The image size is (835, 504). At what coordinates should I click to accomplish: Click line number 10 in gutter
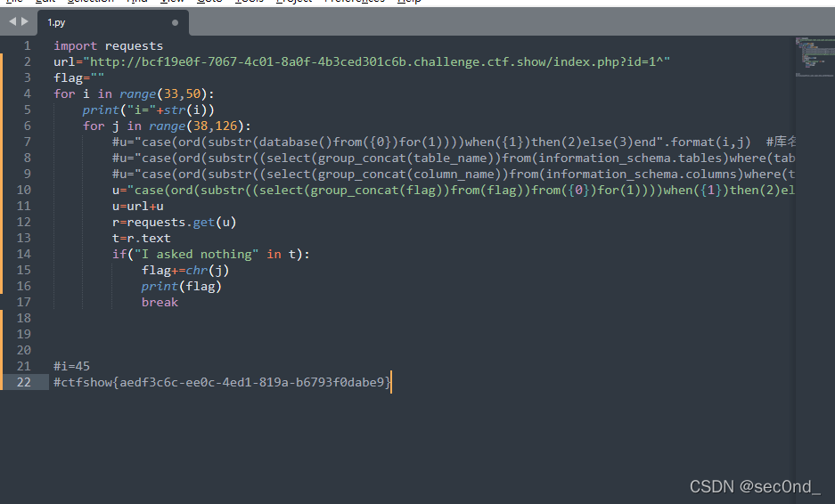24,190
